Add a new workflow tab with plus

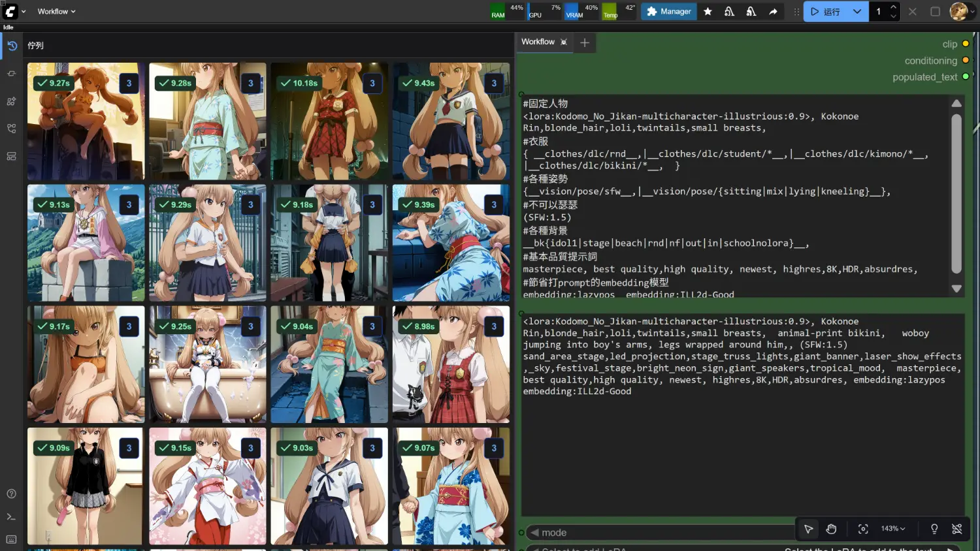(585, 42)
